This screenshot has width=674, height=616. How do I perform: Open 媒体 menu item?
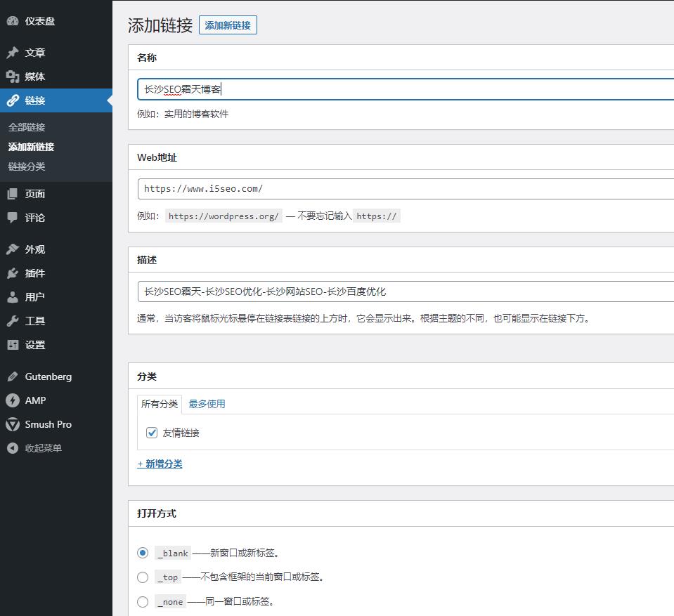(35, 77)
